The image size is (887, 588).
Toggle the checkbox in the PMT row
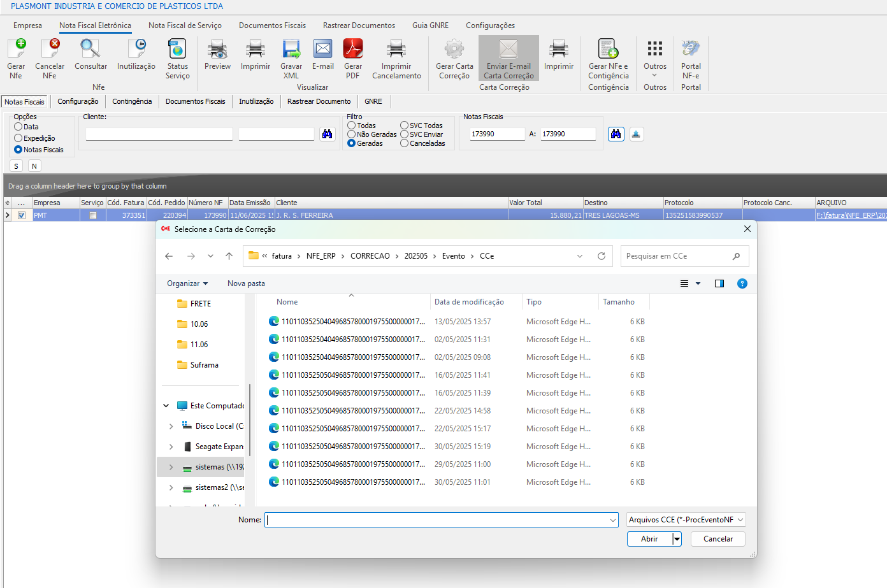pyautogui.click(x=22, y=215)
